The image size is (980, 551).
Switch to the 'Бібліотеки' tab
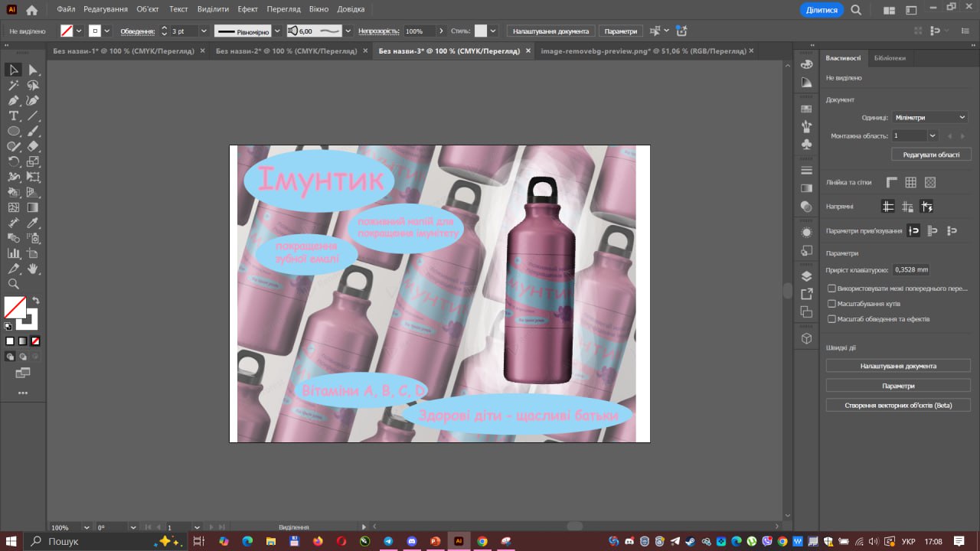pos(889,58)
